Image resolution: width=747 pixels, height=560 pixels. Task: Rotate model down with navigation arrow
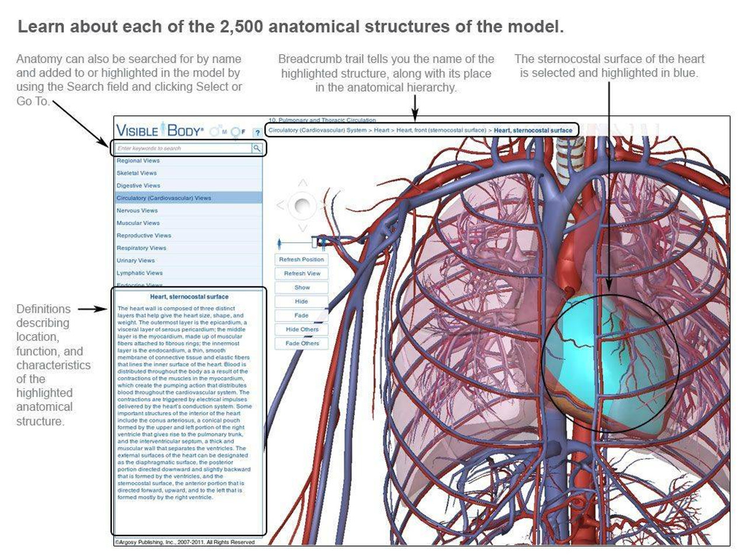302,228
